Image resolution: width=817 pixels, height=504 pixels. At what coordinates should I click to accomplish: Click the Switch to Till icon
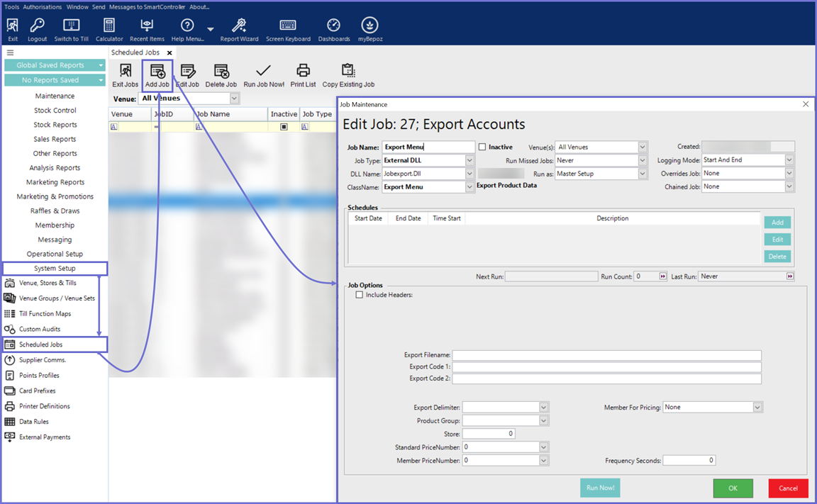pyautogui.click(x=72, y=30)
